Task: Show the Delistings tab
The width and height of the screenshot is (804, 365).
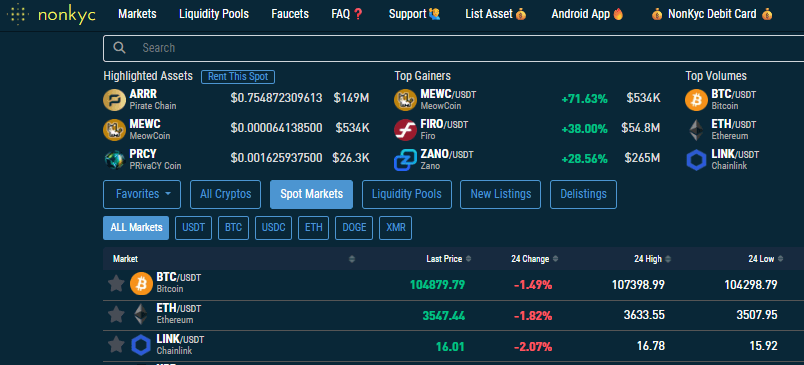Action: click(584, 194)
